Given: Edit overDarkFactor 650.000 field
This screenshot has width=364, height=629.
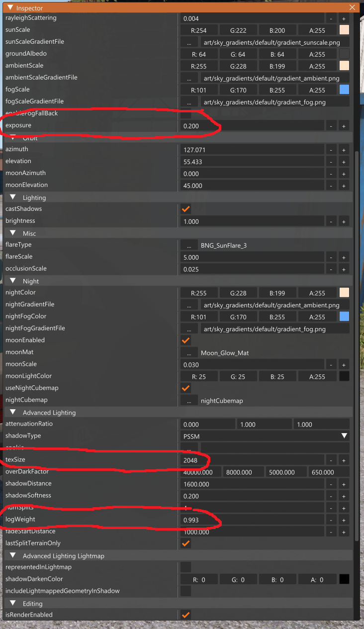Looking at the screenshot, I should 329,472.
